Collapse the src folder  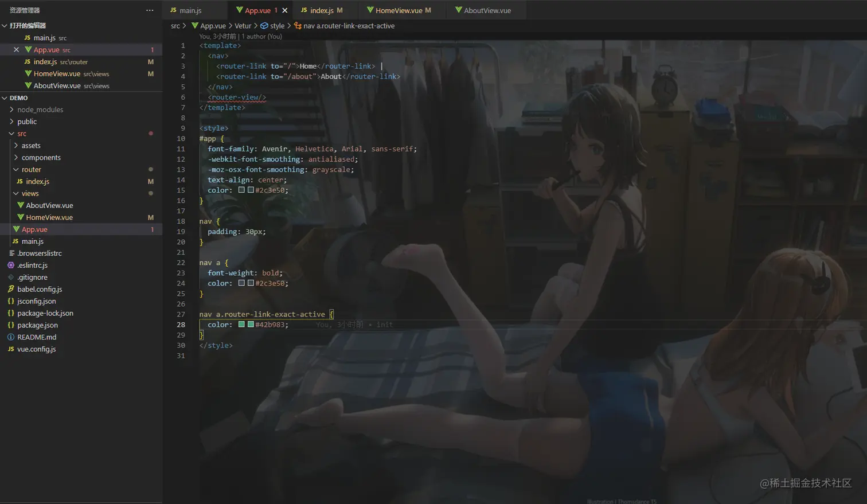(x=22, y=134)
